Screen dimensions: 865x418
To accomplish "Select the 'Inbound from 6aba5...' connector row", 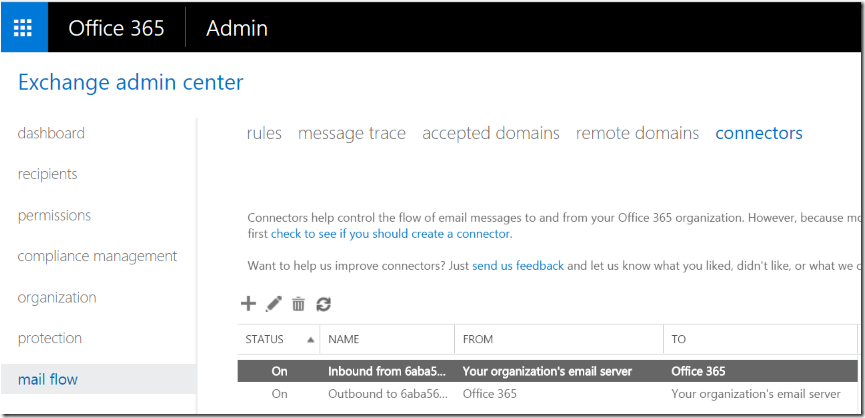I will (x=548, y=371).
